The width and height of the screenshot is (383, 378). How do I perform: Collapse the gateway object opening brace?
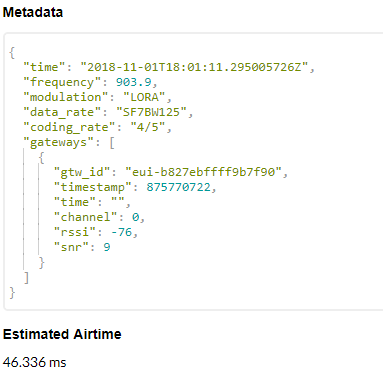(x=41, y=157)
